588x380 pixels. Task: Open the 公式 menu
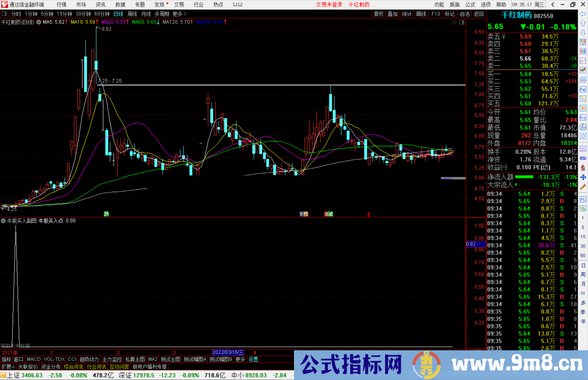(470, 5)
